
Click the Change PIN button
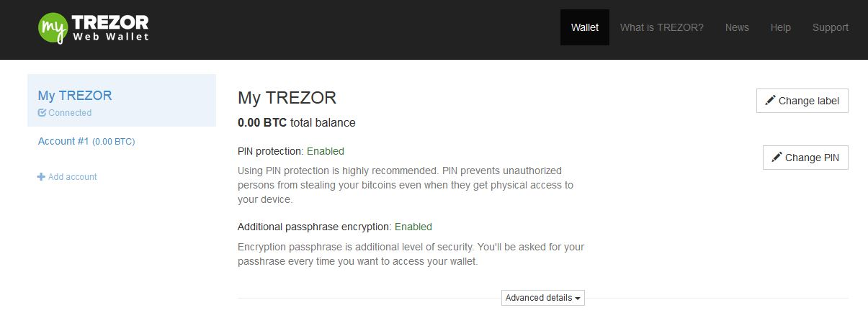click(x=805, y=158)
